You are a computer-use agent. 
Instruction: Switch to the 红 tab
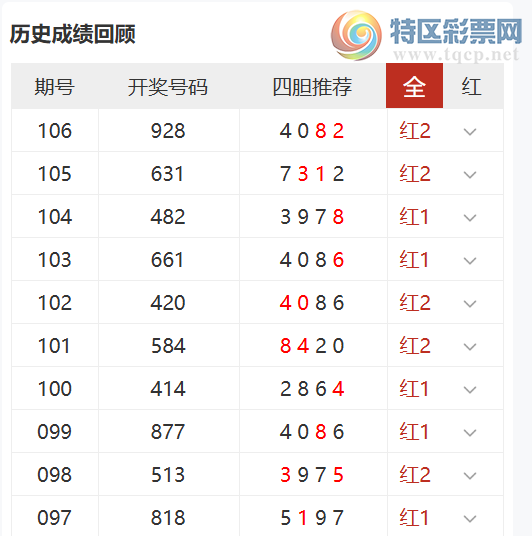tap(472, 86)
